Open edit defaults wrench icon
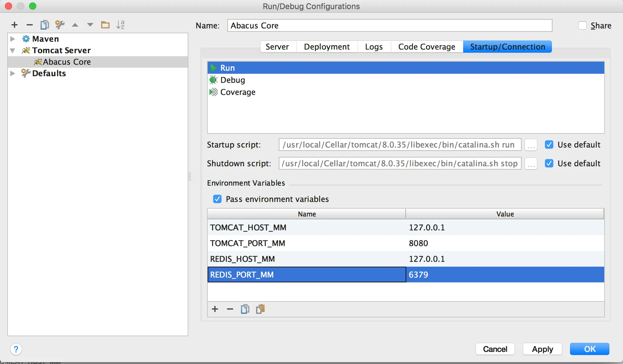 point(60,25)
